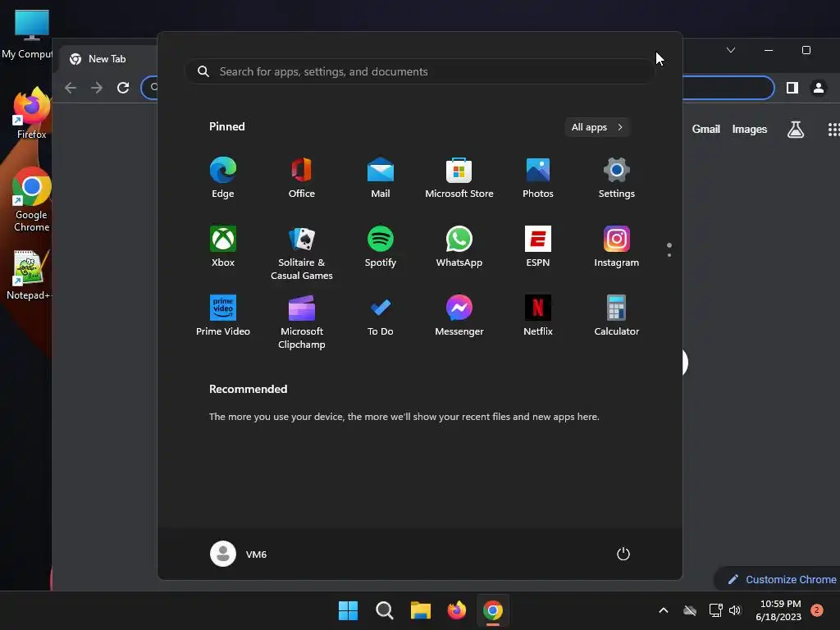840x630 pixels.
Task: Launch Prime Video app
Action: (x=223, y=316)
